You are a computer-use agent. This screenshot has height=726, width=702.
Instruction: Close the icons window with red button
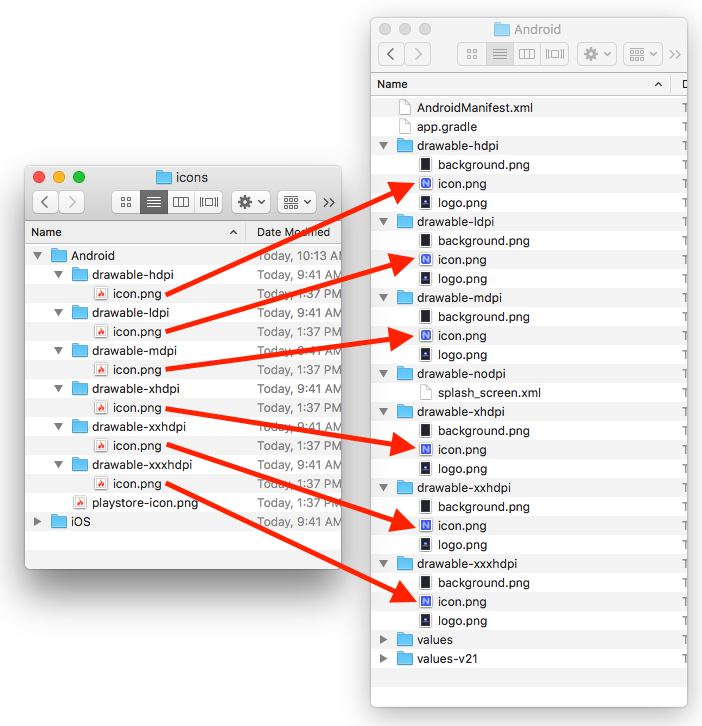coord(39,177)
